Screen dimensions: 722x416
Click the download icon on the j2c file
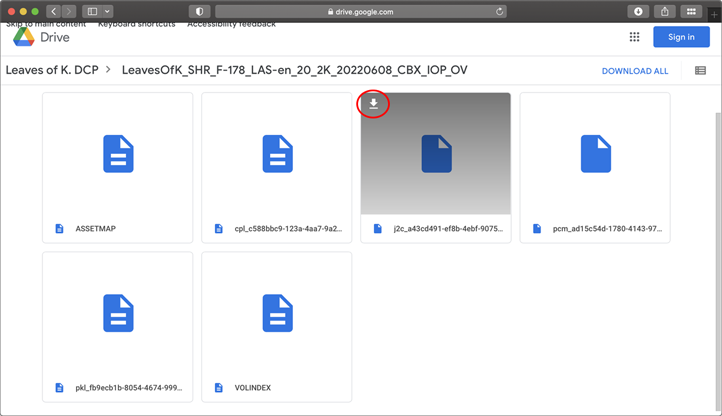pos(374,103)
